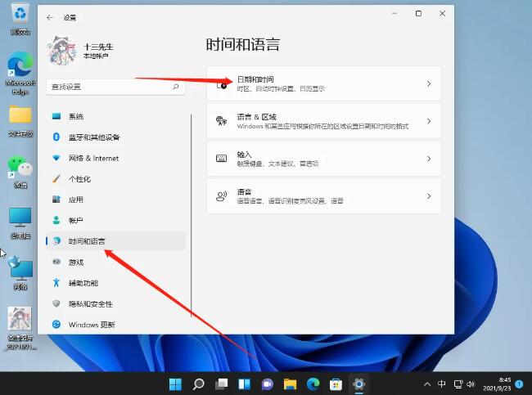532x395 pixels.
Task: Open the 日期和时间 settings card
Action: [324, 83]
